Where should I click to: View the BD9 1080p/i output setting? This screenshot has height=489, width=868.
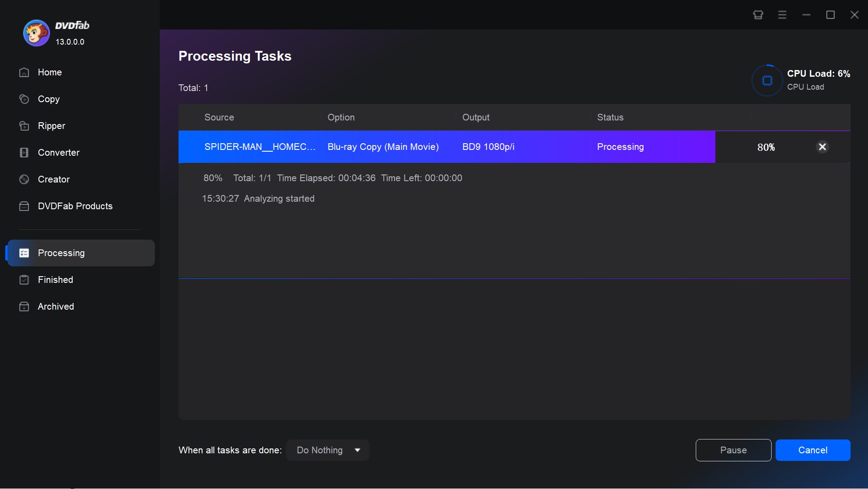click(488, 147)
